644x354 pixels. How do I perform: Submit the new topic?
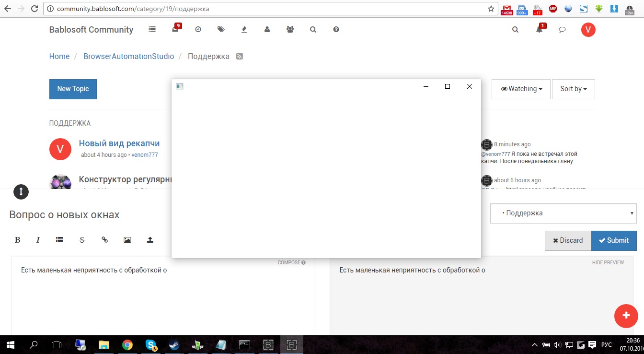[x=614, y=240]
